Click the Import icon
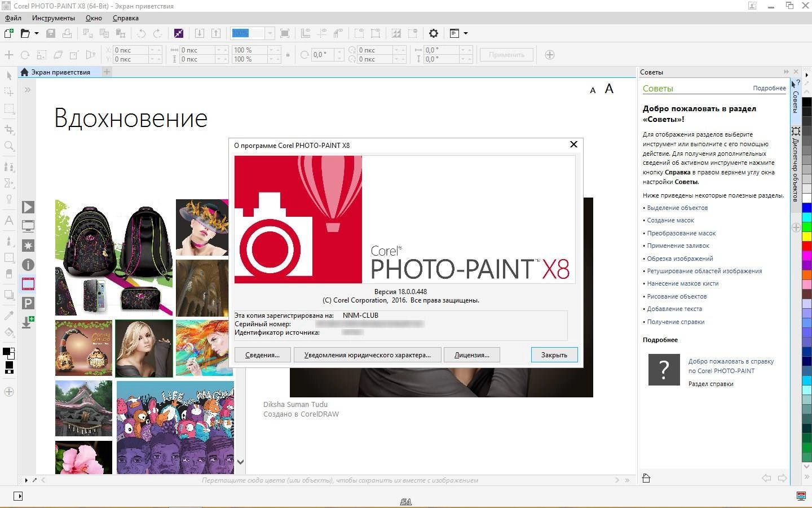 199,33
